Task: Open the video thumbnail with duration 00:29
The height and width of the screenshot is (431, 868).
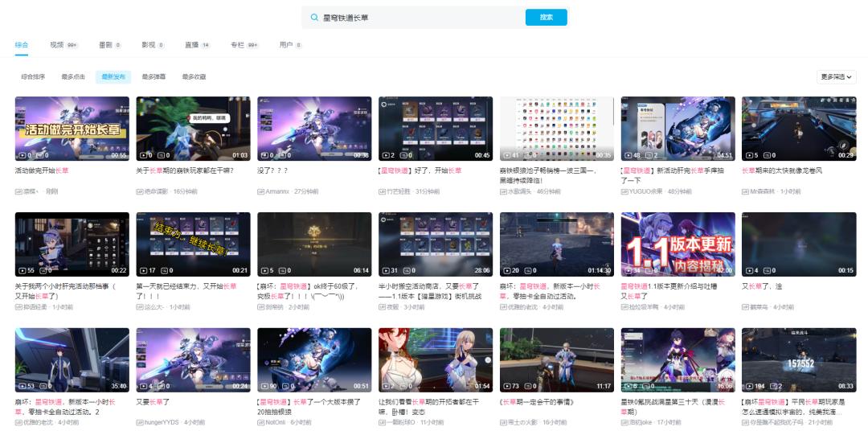Action: click(x=799, y=129)
